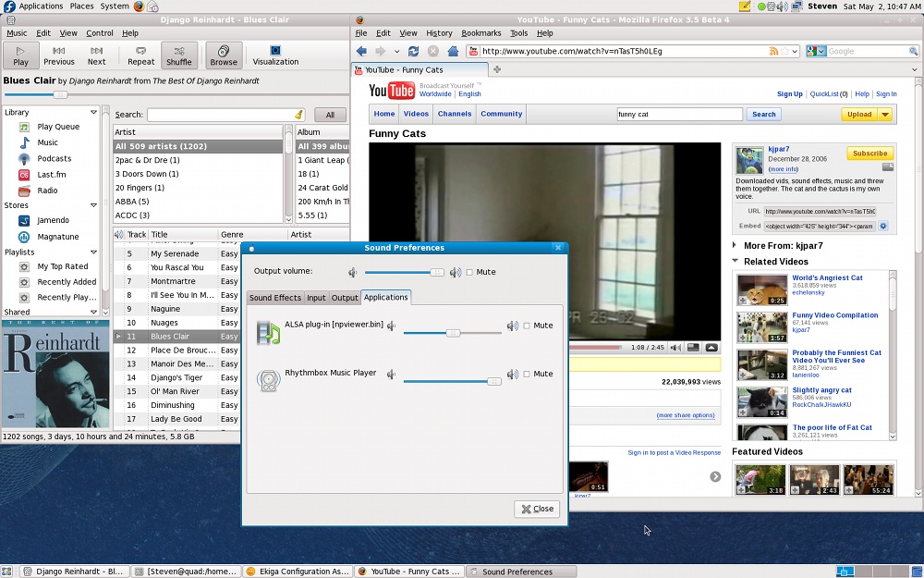Collapse the Playlists section in Rhythmbox sidebar
The height and width of the screenshot is (578, 924).
(x=93, y=252)
